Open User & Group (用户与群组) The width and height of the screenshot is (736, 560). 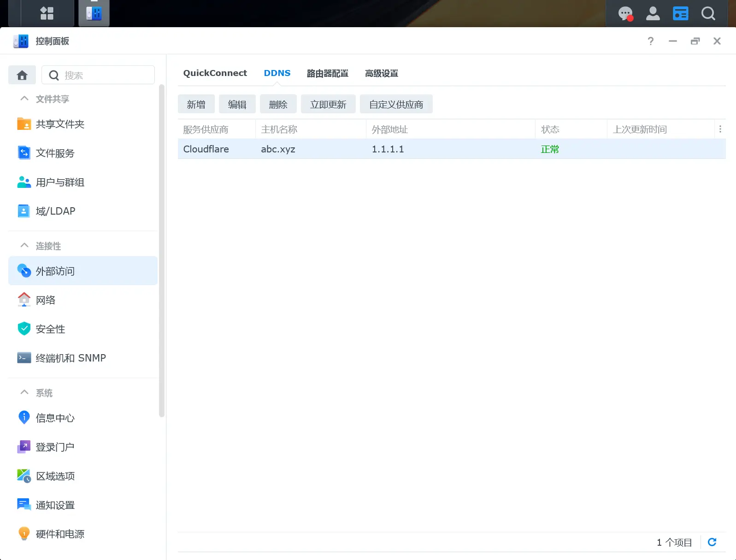[83, 182]
